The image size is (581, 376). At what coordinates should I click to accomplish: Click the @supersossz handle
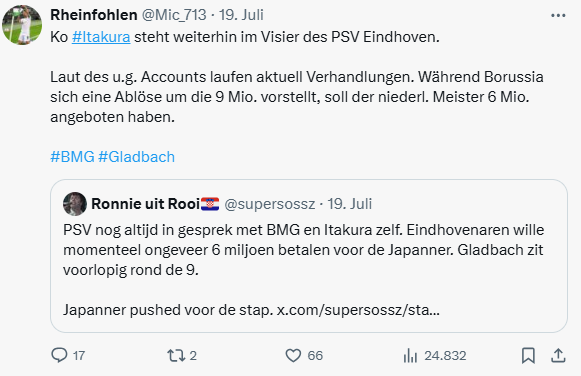tap(270, 204)
